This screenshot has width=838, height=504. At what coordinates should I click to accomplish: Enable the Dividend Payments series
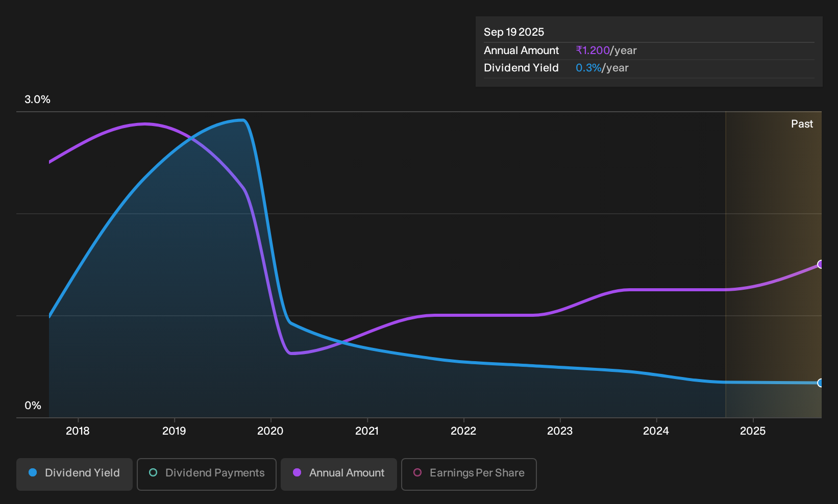[x=207, y=474]
